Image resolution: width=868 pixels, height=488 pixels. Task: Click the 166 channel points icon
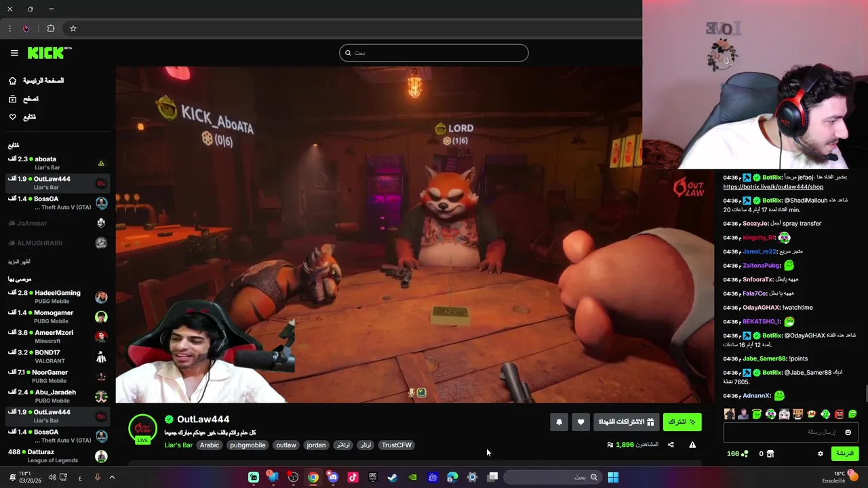[x=745, y=453]
